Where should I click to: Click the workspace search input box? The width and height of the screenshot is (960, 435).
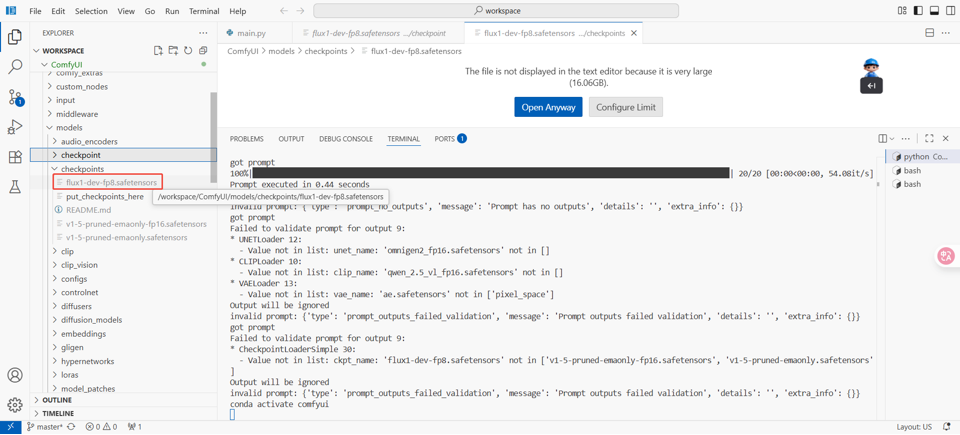(496, 11)
